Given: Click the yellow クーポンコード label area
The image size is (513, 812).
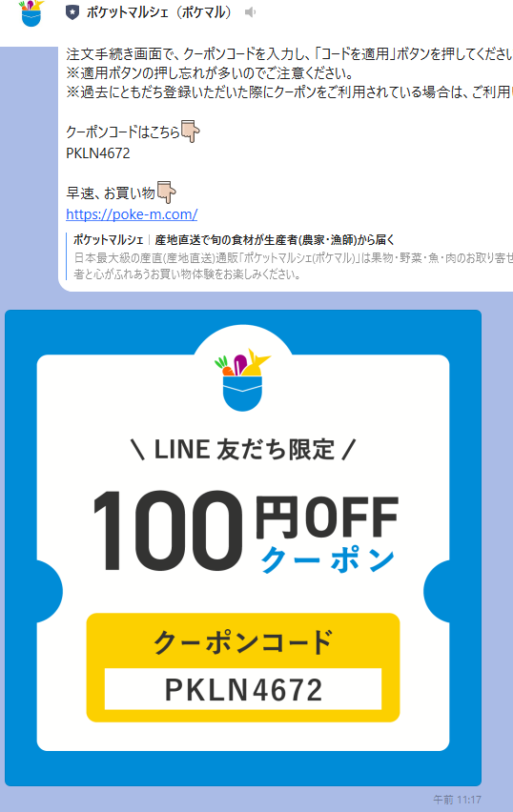Looking at the screenshot, I should pyautogui.click(x=243, y=641).
